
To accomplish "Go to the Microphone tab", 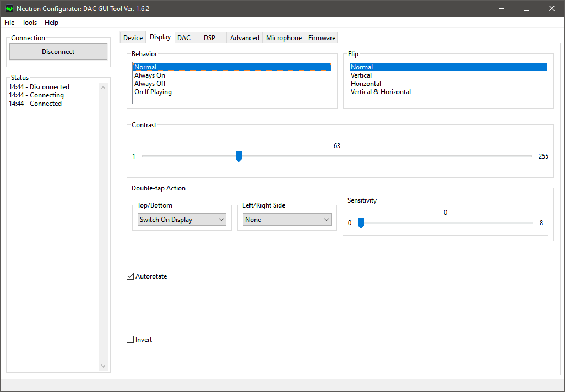I will (x=284, y=38).
